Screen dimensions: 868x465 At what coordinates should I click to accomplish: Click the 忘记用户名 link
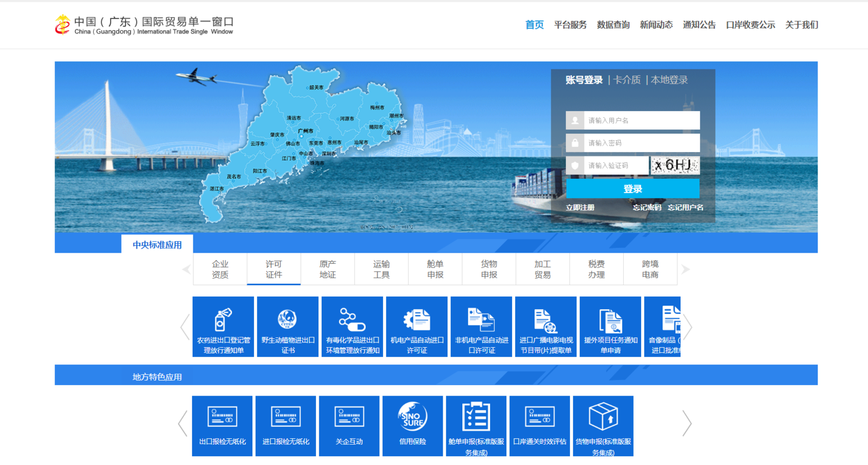click(x=686, y=208)
